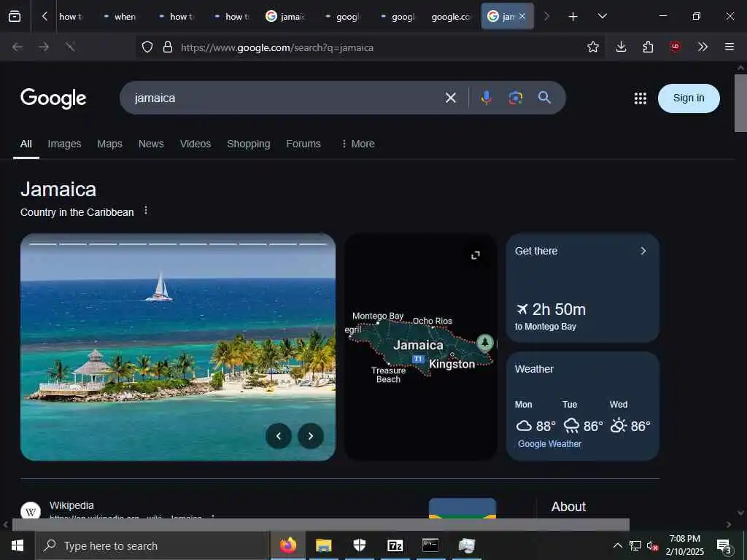
Task: Stop loading the page
Action: pos(70,47)
